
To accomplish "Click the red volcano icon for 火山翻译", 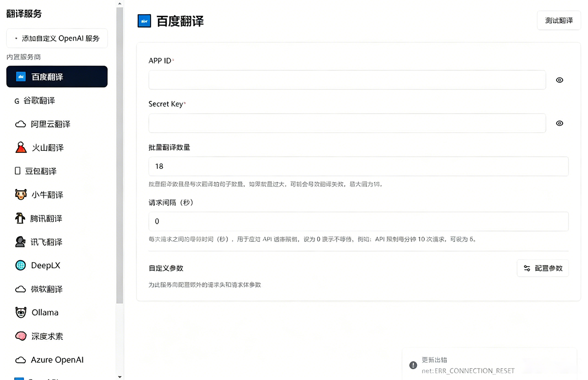I will [x=21, y=147].
